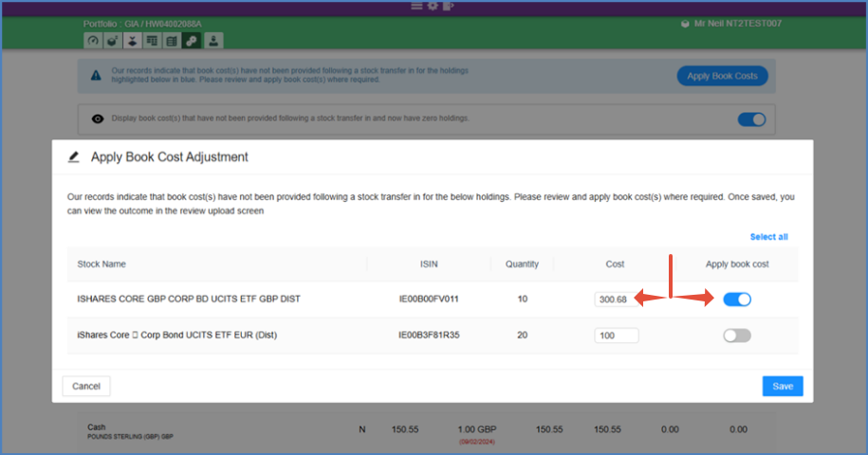The width and height of the screenshot is (868, 455).
Task: Open the statement list icon tab
Action: coord(172,41)
